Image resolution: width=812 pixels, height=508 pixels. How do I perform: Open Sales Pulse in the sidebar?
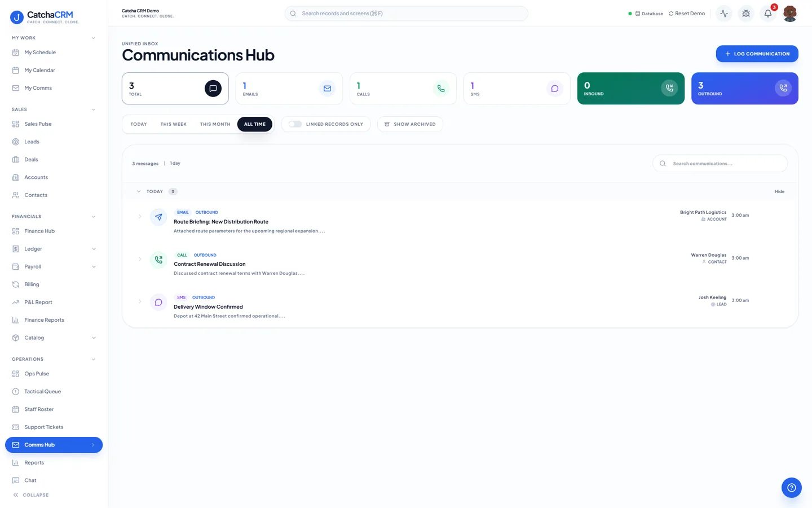pos(54,124)
